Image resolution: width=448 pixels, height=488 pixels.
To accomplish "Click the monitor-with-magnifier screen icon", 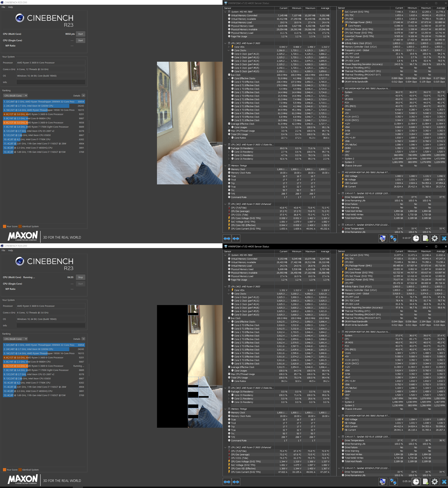I will pos(383,238).
